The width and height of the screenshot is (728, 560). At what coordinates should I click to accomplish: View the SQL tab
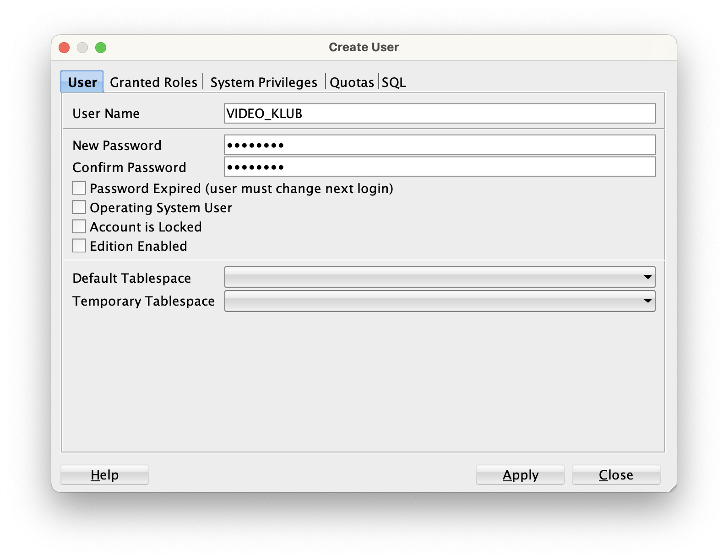click(x=394, y=82)
